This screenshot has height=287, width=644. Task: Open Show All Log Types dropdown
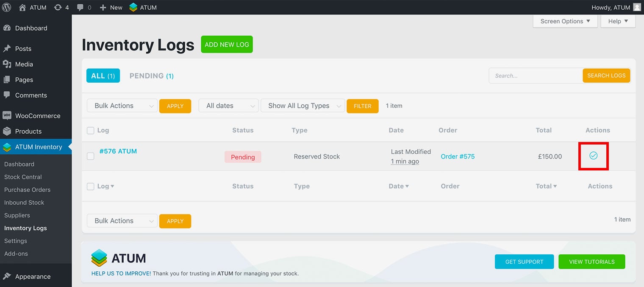tap(303, 106)
